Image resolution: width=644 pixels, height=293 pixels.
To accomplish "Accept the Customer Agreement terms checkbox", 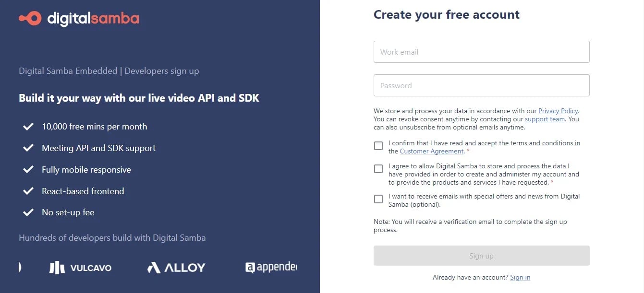I will tap(378, 146).
